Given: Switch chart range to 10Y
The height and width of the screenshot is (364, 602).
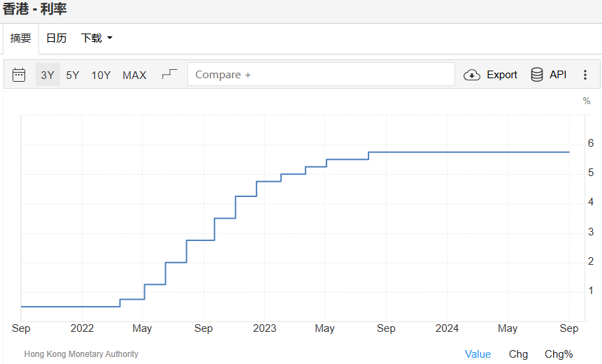Looking at the screenshot, I should pos(101,75).
